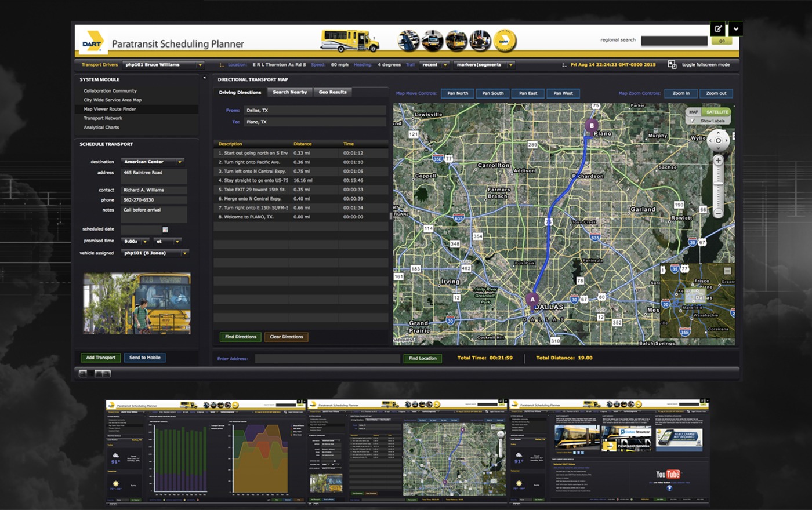Click the scheduled date calendar icon
812x510 pixels.
click(x=165, y=230)
